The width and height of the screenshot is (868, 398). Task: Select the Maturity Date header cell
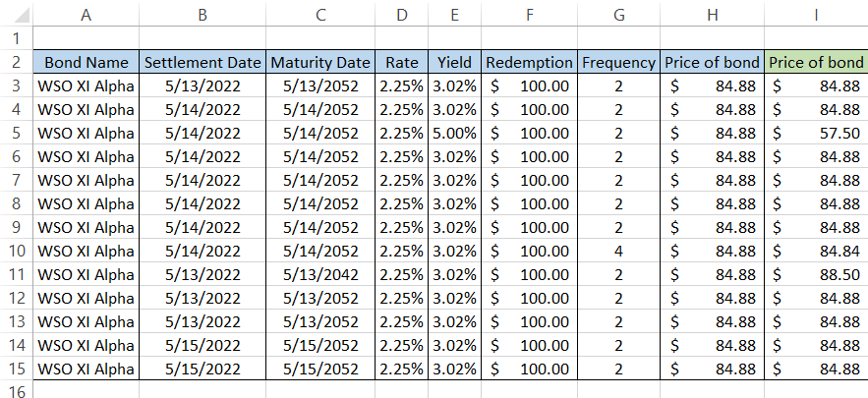tap(319, 62)
